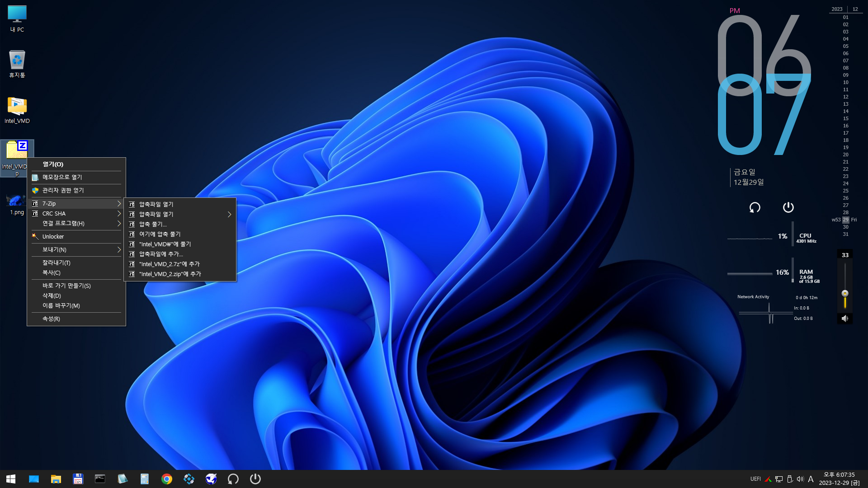Open 속성(R) properties from the context menu
This screenshot has width=868, height=488.
[x=76, y=319]
